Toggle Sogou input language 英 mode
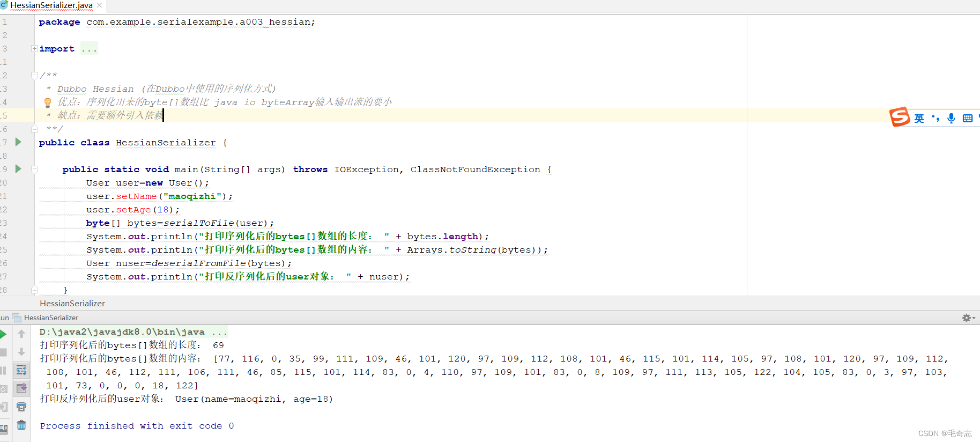The width and height of the screenshot is (980, 442). (x=919, y=118)
